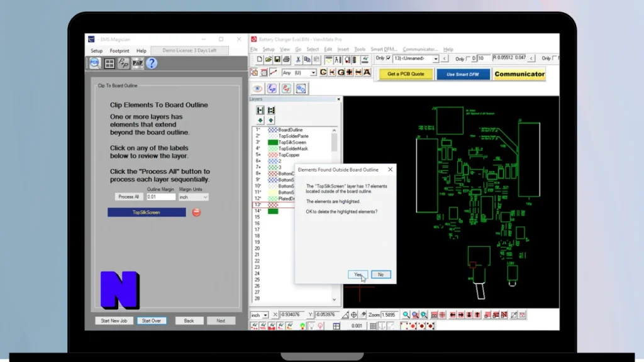
Task: Click the < button next to R 0.05512 field
Action: tap(531, 58)
